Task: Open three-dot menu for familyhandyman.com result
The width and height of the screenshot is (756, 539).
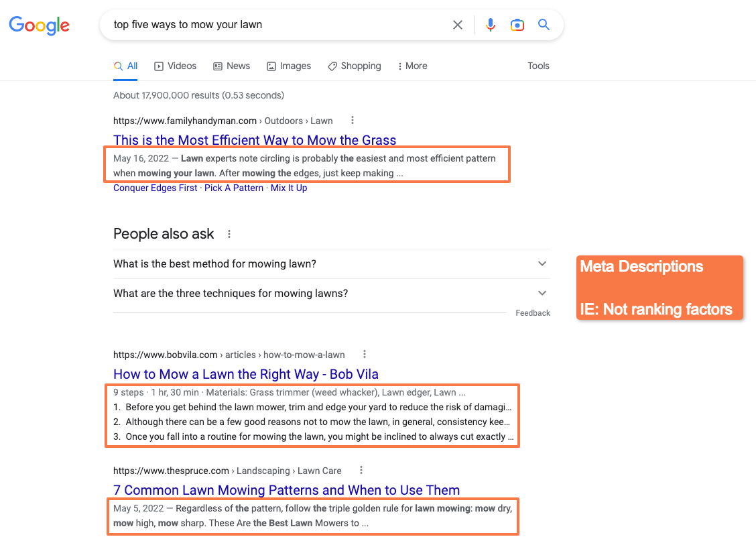Action: pos(353,120)
